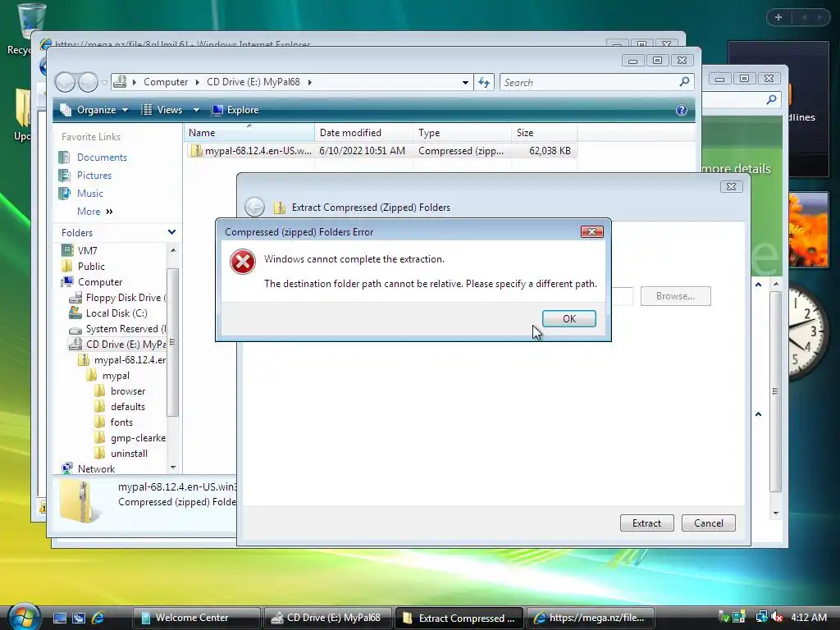Click the Explorer Back navigation button

coord(66,83)
